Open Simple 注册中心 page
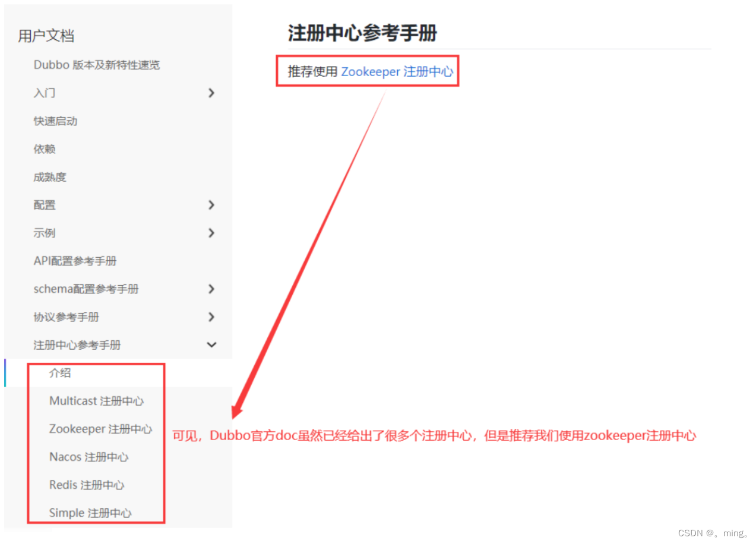The height and width of the screenshot is (544, 756). pyautogui.click(x=90, y=513)
